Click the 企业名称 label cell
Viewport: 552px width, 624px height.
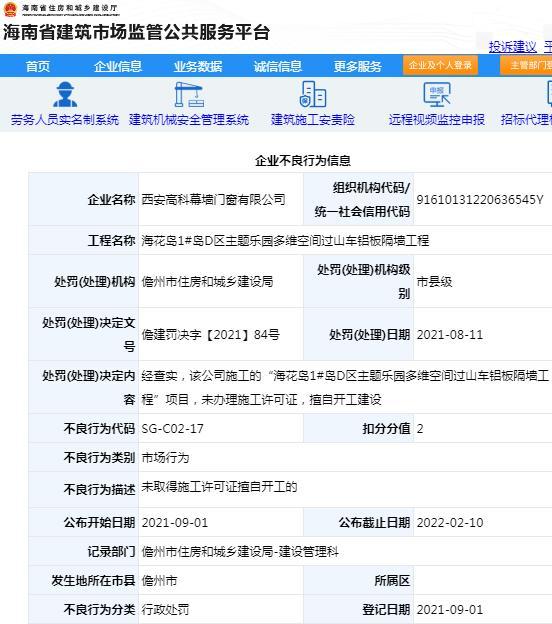111,199
